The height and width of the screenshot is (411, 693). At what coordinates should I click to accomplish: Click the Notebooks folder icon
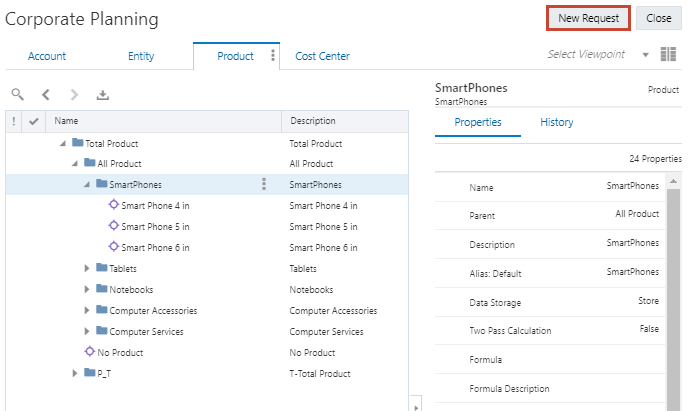(x=102, y=289)
